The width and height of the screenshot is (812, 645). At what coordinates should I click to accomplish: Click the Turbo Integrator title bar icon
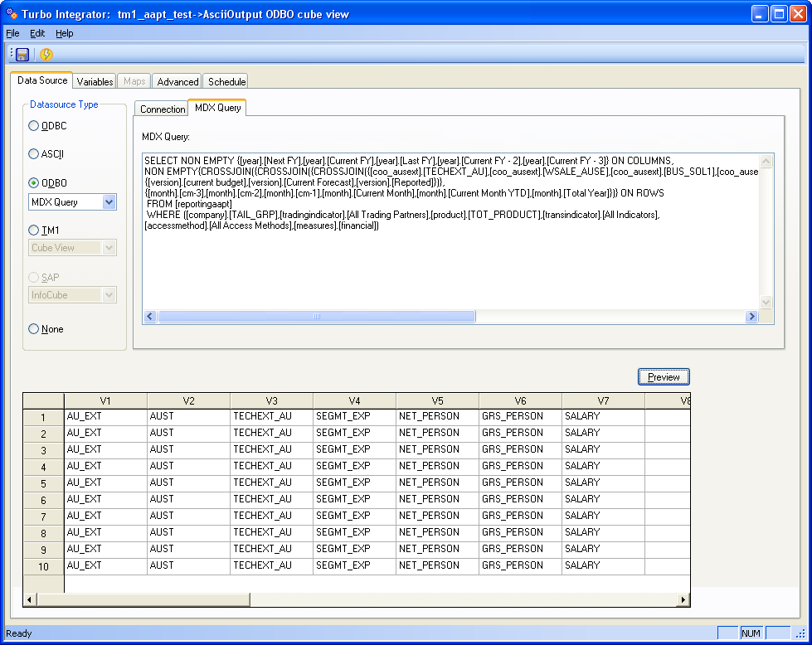pos(12,13)
